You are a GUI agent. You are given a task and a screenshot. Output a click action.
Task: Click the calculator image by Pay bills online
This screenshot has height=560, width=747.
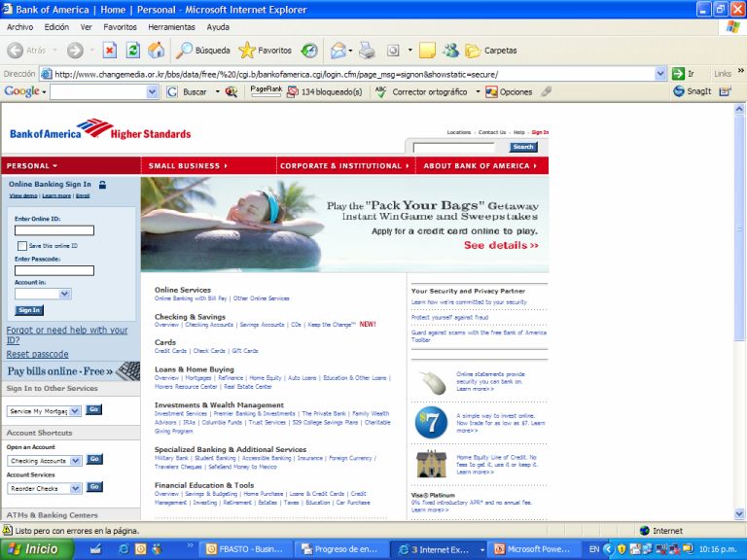128,370
